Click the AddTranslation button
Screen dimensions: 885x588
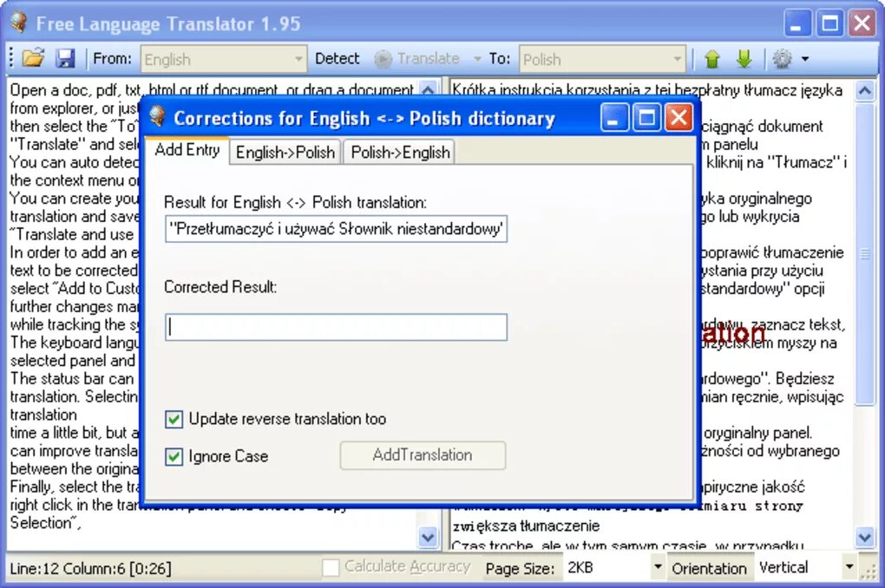(x=423, y=455)
